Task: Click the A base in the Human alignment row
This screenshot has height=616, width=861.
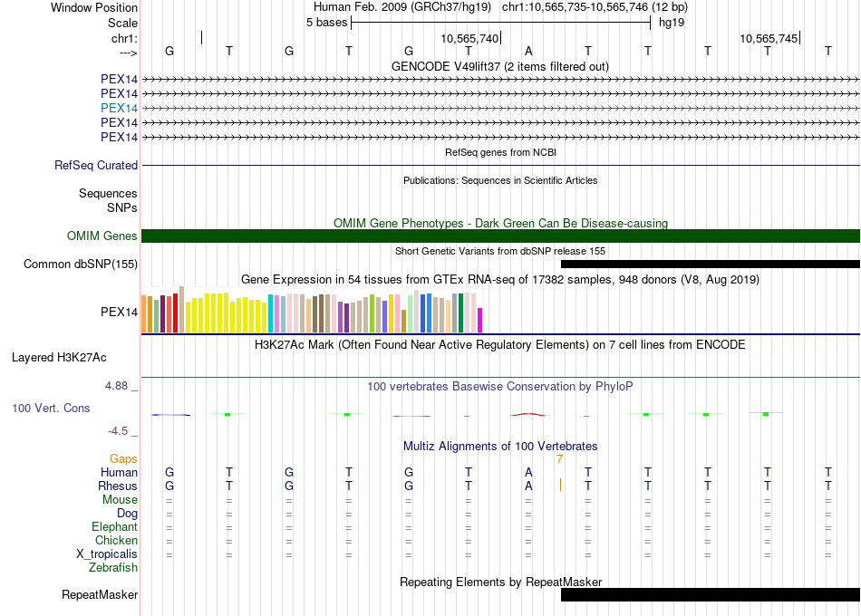Action: (528, 473)
